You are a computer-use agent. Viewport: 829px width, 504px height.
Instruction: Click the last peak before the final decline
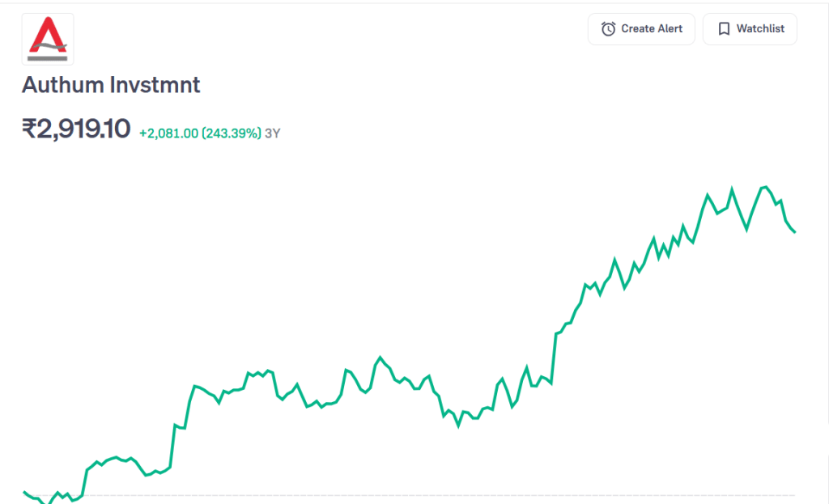pos(763,187)
